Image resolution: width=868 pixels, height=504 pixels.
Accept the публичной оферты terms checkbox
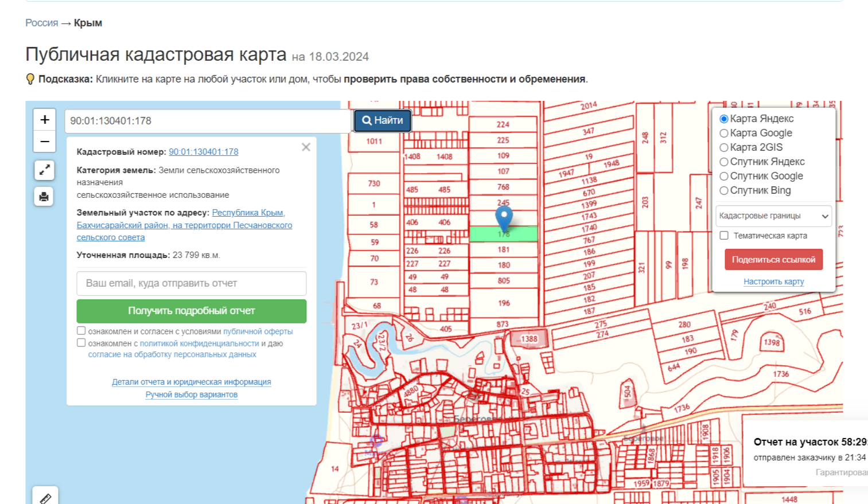click(x=81, y=331)
